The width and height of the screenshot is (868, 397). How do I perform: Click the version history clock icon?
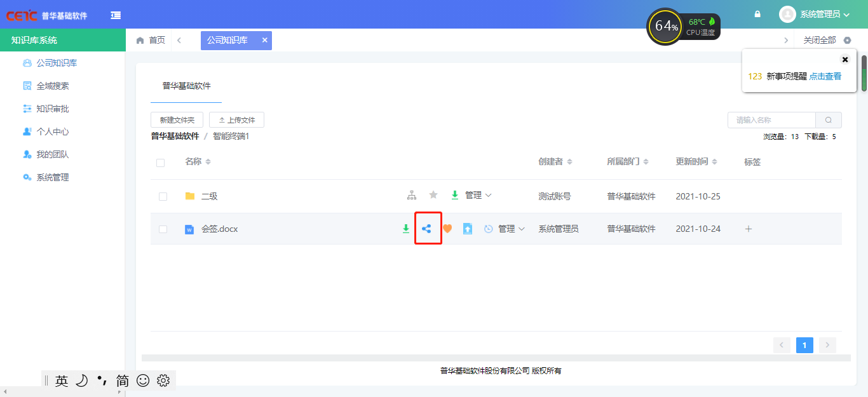click(489, 229)
